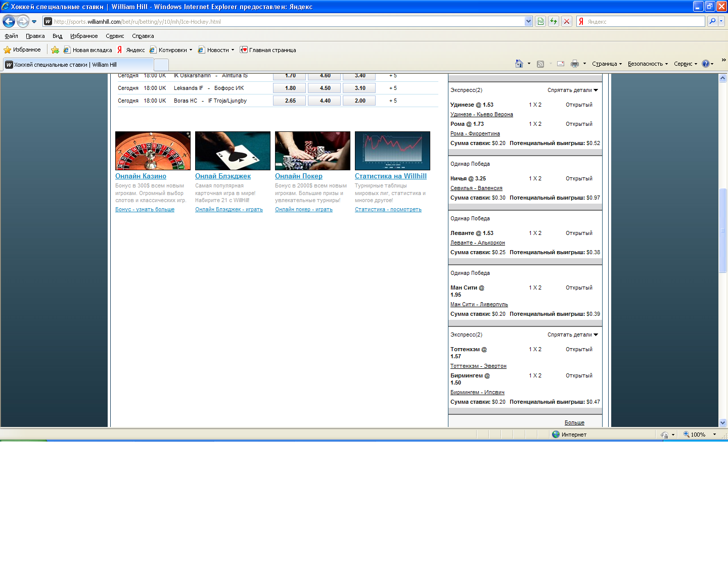728x573 pixels.
Task: Follow the Больше link under the bets
Action: (574, 422)
